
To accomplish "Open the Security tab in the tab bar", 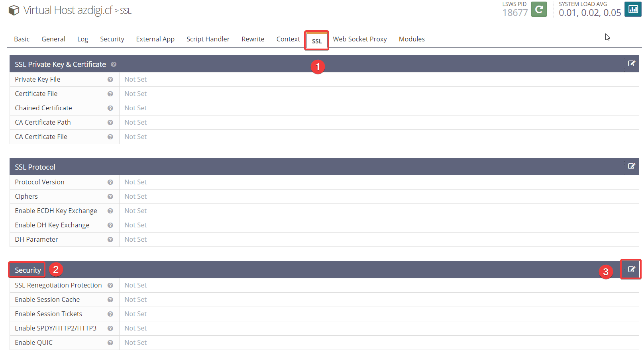I will [x=112, y=39].
